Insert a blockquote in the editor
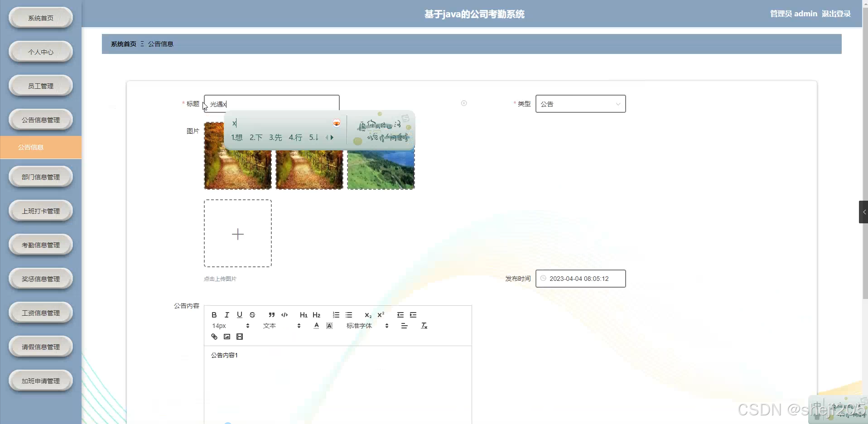Viewport: 868px width, 424px height. pyautogui.click(x=271, y=315)
